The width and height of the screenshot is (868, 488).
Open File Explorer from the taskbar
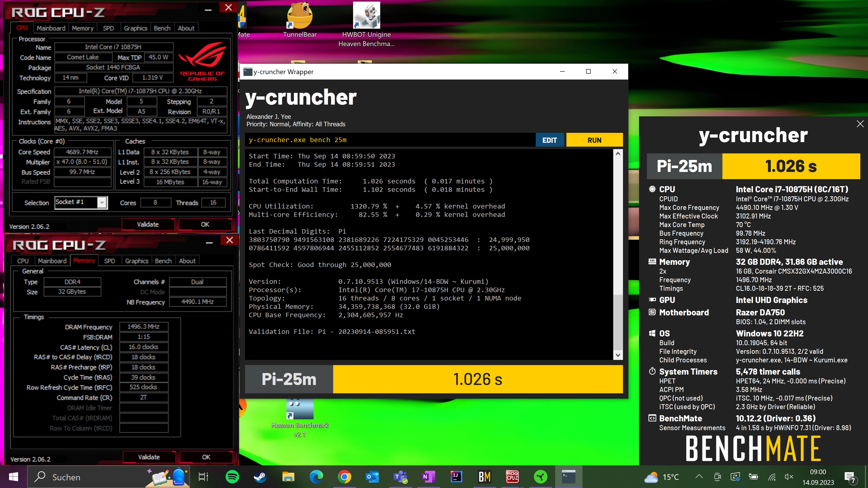click(x=288, y=477)
